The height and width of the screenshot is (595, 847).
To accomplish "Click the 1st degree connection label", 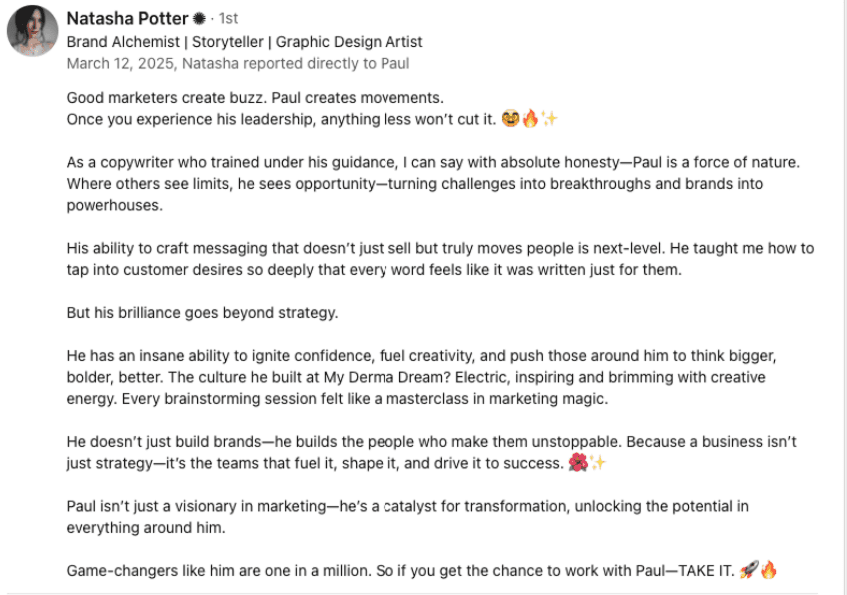I will [227, 19].
